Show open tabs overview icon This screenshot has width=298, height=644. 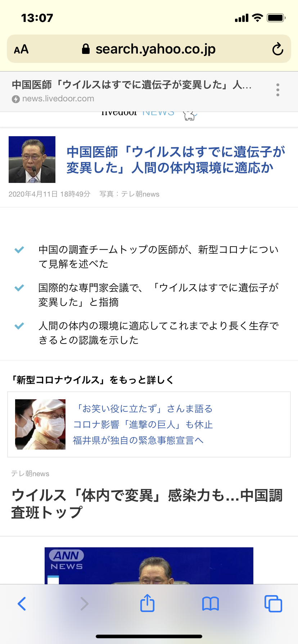pos(273,604)
